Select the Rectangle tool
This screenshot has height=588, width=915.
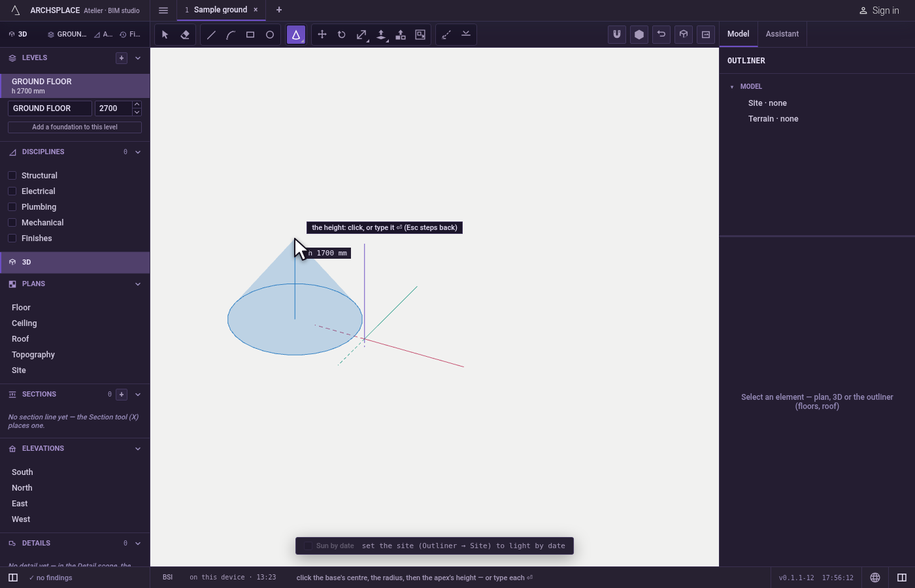pos(250,35)
